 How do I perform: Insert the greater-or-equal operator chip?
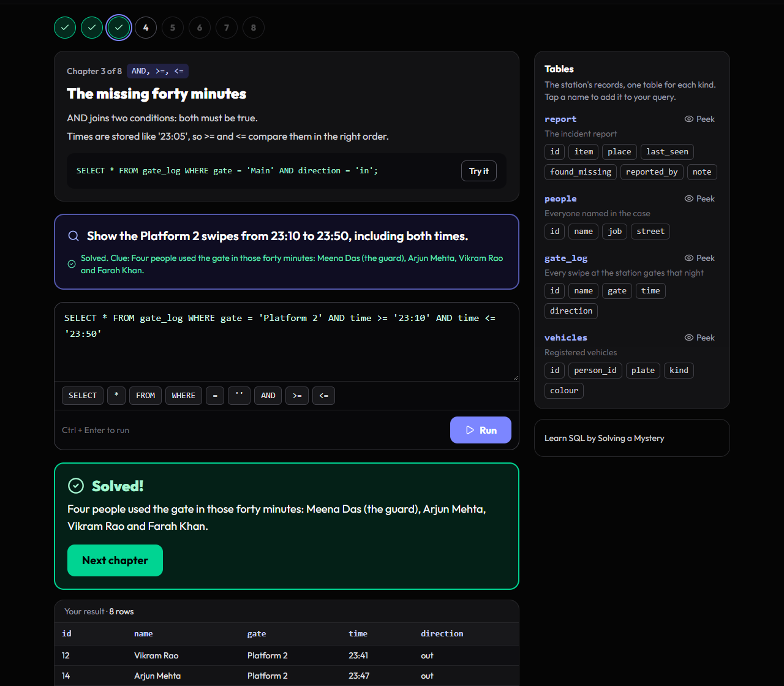pyautogui.click(x=297, y=396)
